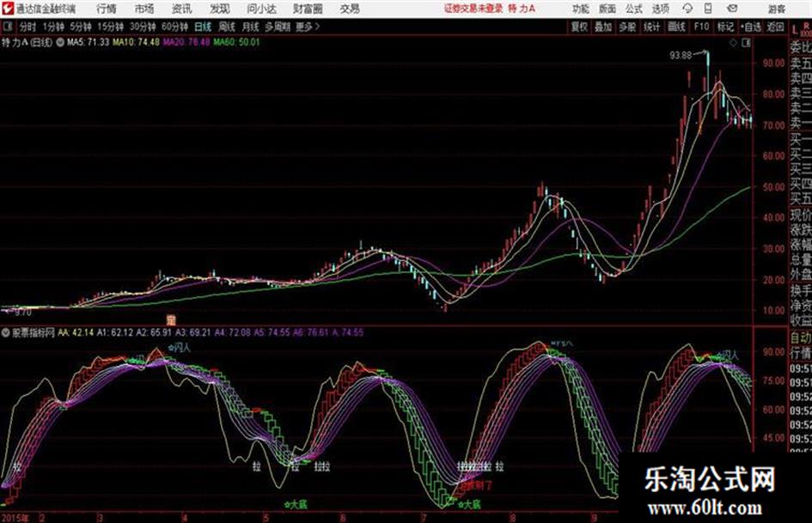
Task: Open the 问小达 menu
Action: coord(261,9)
